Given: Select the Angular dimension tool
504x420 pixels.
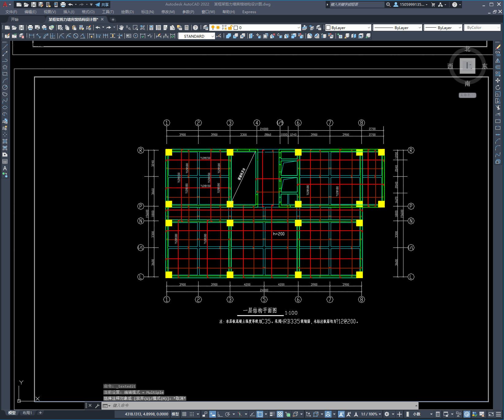Looking at the screenshot, I should point(82,36).
